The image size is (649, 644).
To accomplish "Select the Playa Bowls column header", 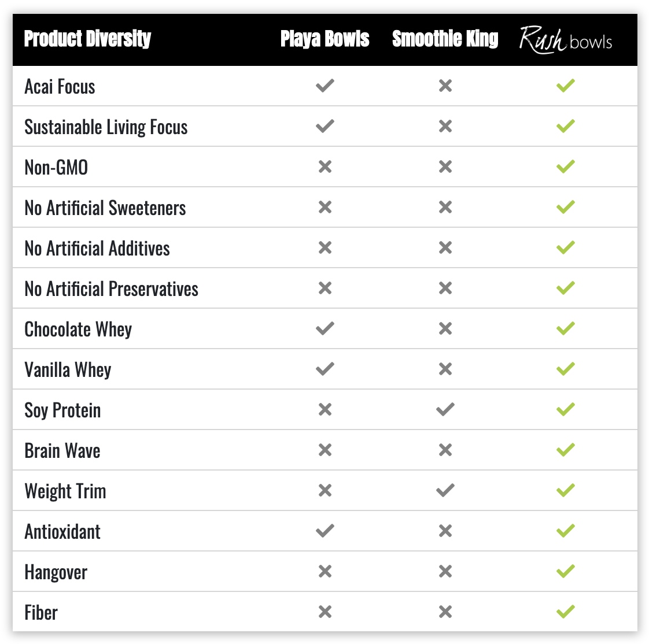I will [x=325, y=39].
